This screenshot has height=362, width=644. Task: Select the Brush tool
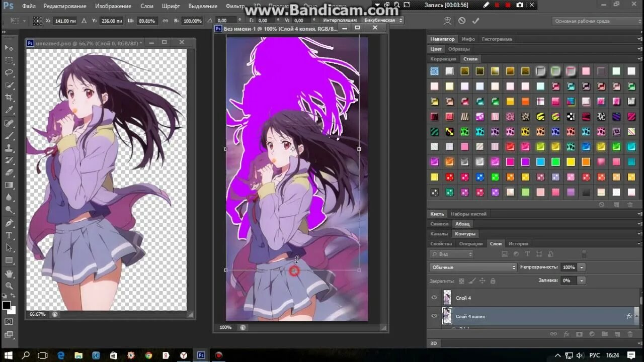click(9, 136)
